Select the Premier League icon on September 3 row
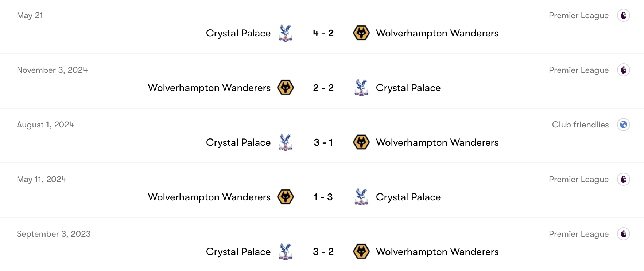Screen dimensions: 644x271 (x=624, y=234)
